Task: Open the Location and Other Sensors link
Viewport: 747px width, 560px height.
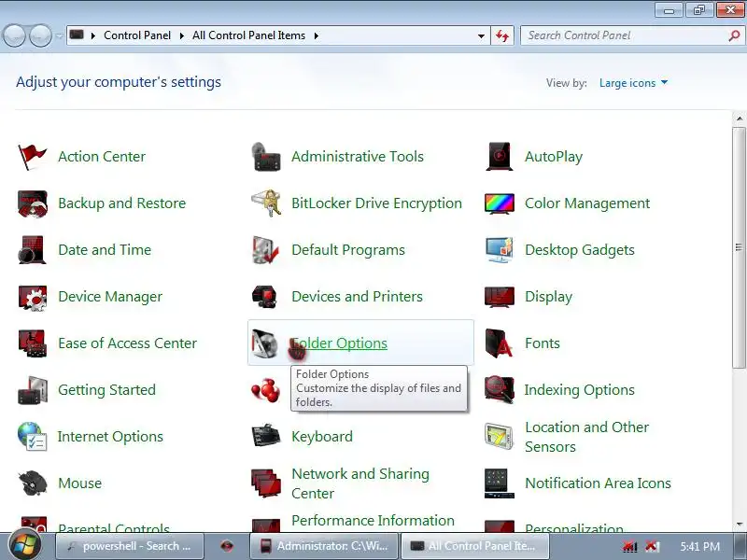Action: pos(586,437)
